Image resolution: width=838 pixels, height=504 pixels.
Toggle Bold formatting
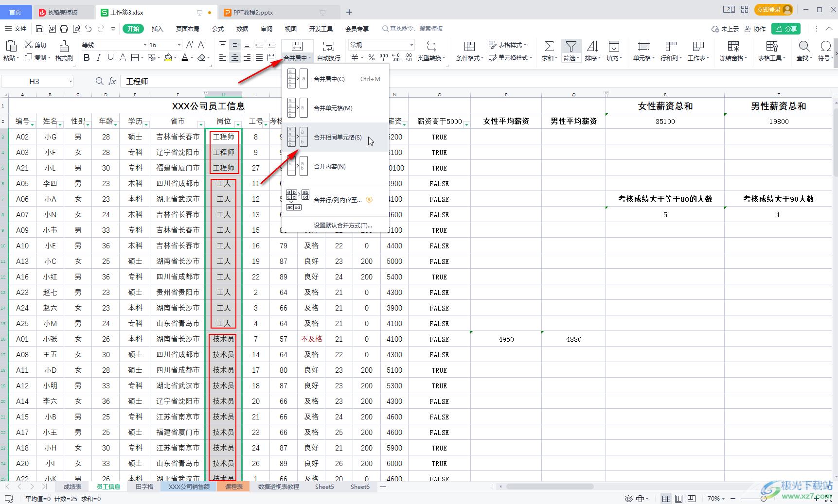click(87, 58)
